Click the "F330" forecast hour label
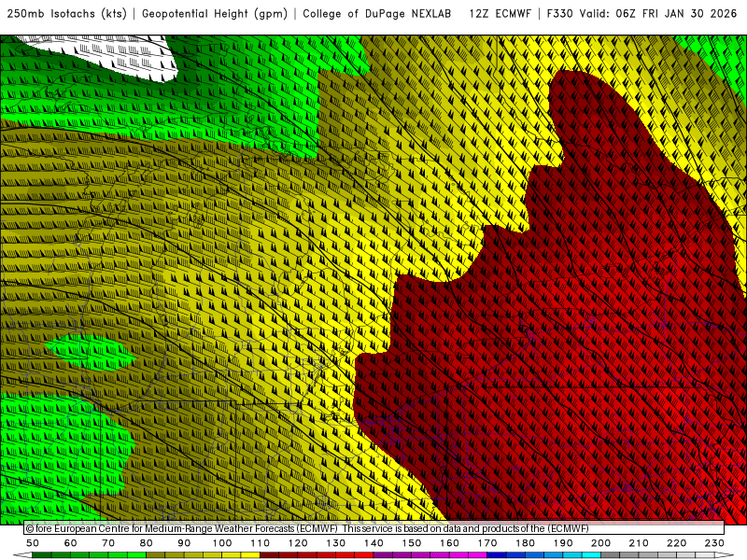747x560 pixels. point(559,14)
